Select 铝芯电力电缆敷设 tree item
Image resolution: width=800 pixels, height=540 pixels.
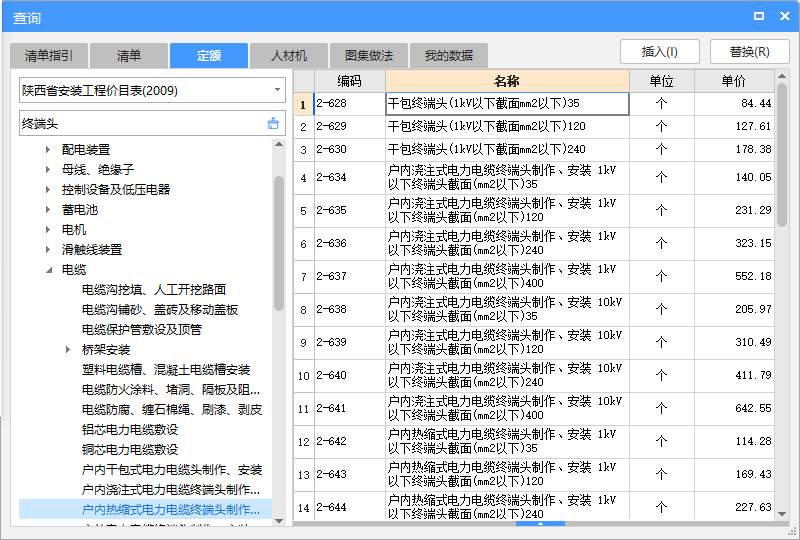[130, 429]
